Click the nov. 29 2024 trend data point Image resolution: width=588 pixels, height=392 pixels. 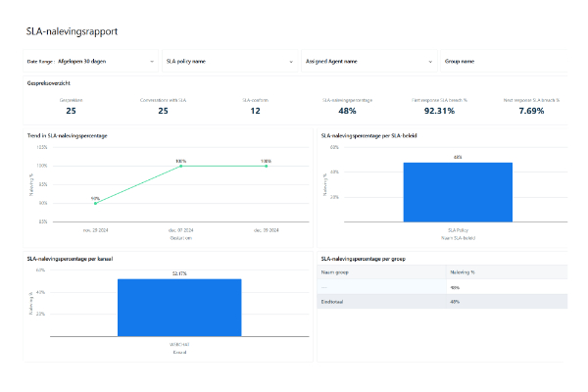click(x=95, y=204)
